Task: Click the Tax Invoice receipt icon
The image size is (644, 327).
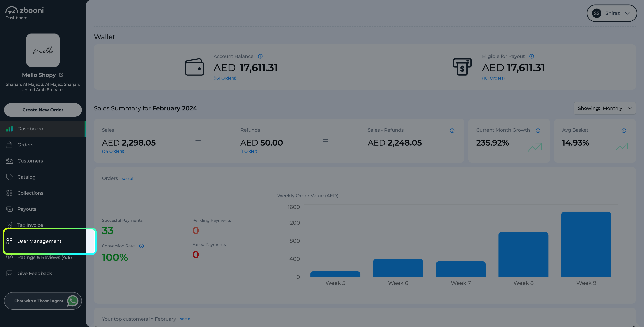Action: tap(9, 225)
